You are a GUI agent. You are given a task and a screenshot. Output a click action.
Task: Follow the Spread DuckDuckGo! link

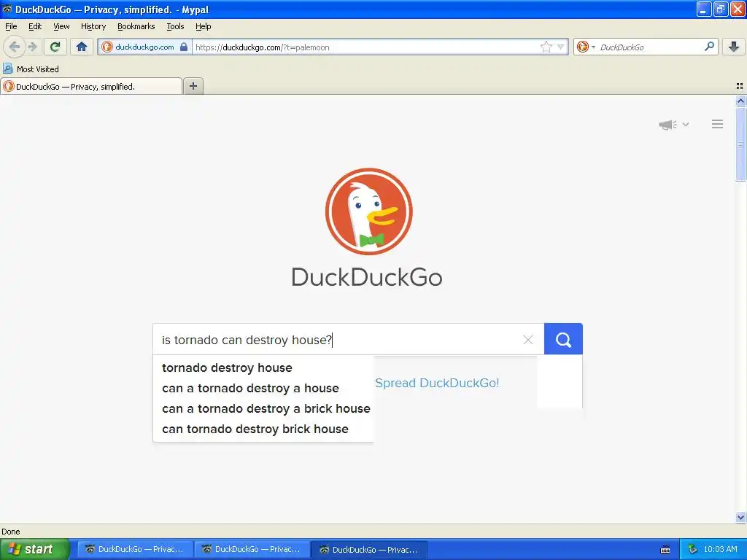coord(437,383)
